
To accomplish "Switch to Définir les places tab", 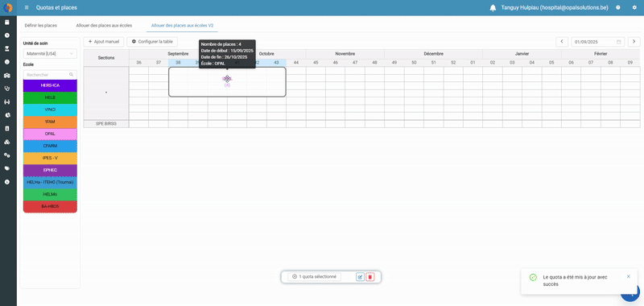I will (x=41, y=26).
